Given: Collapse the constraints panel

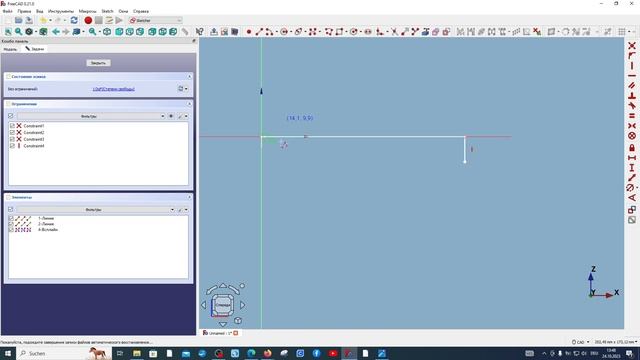Looking at the screenshot, I should click(x=189, y=104).
